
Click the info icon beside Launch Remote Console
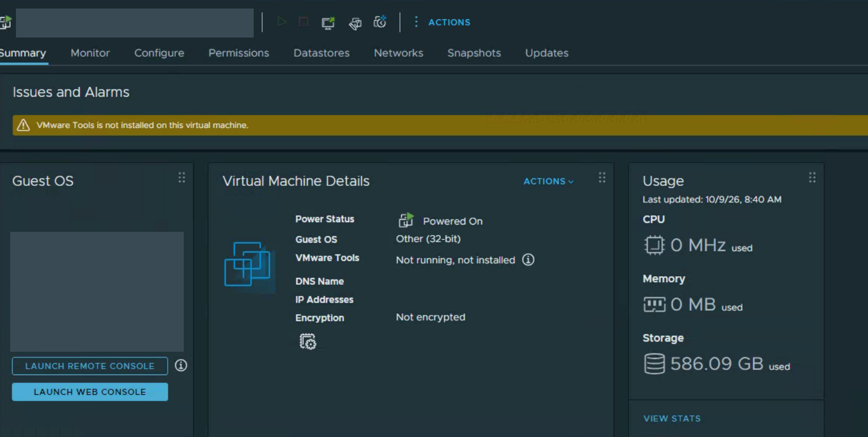click(181, 365)
